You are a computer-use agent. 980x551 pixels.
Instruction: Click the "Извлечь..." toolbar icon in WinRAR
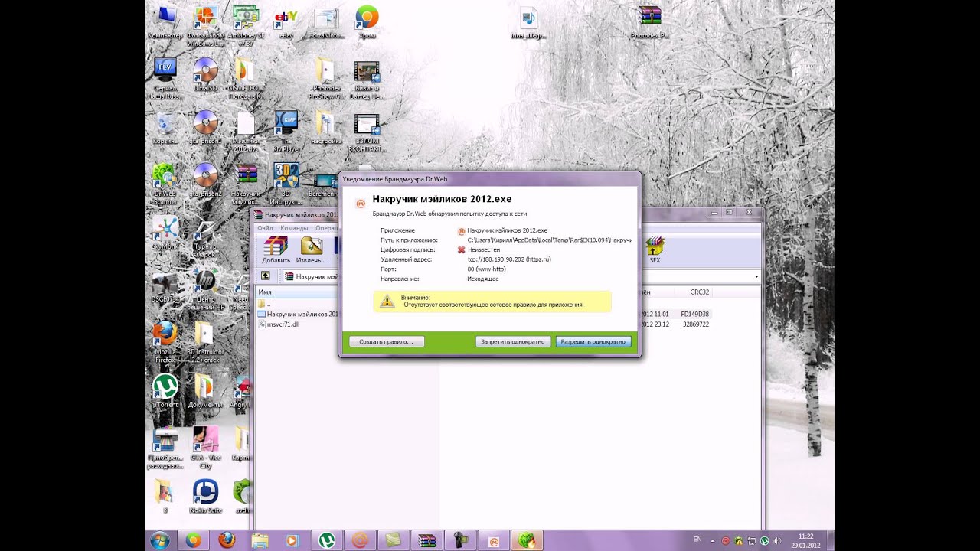[311, 250]
